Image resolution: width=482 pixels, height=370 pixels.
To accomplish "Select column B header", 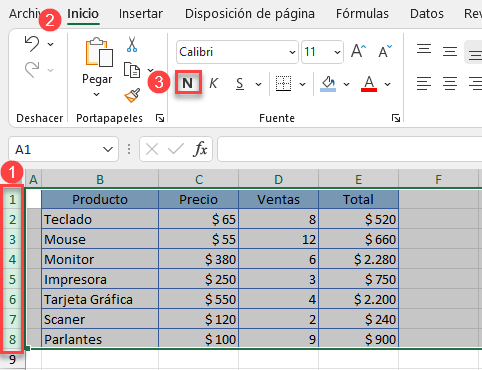I will click(x=100, y=179).
